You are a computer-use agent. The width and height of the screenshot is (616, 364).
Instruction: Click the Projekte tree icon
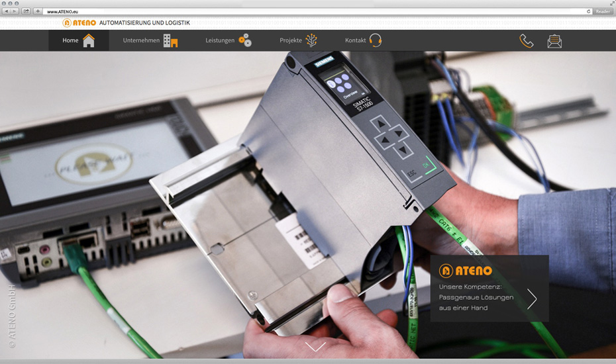click(311, 40)
